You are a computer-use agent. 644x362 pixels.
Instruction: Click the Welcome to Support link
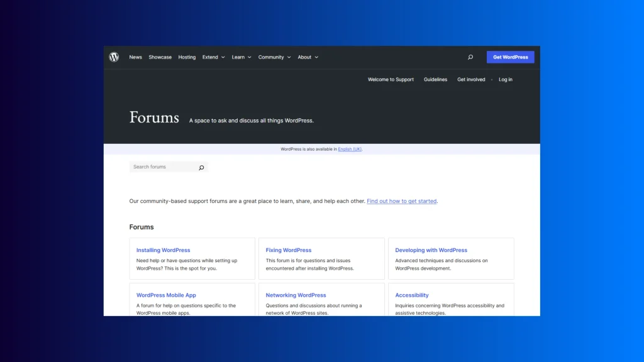[391, 80]
